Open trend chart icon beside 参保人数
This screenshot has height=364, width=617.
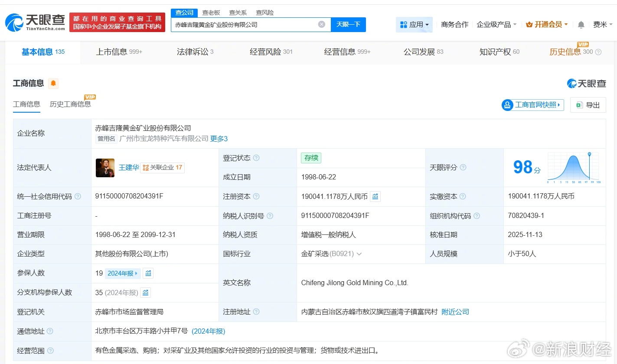[x=148, y=273]
